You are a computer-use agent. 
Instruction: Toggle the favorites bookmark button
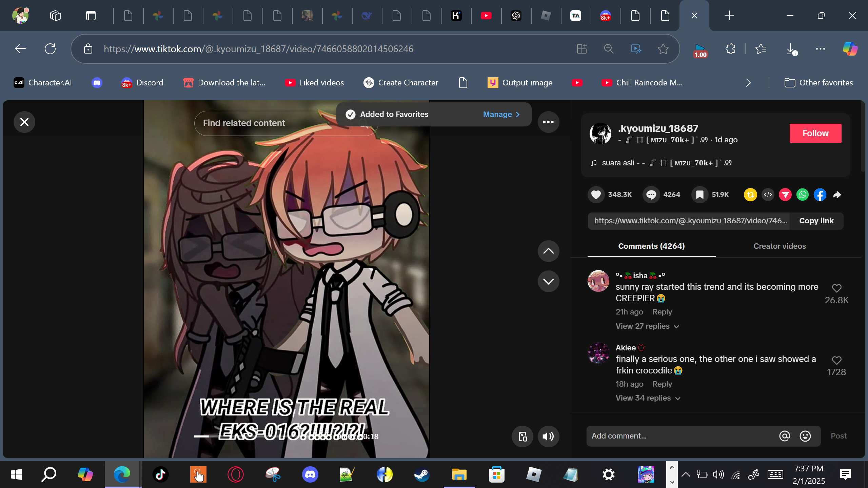coord(699,195)
